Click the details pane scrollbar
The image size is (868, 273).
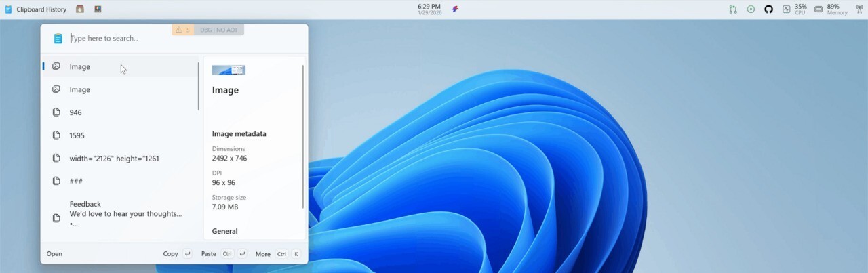click(x=303, y=135)
